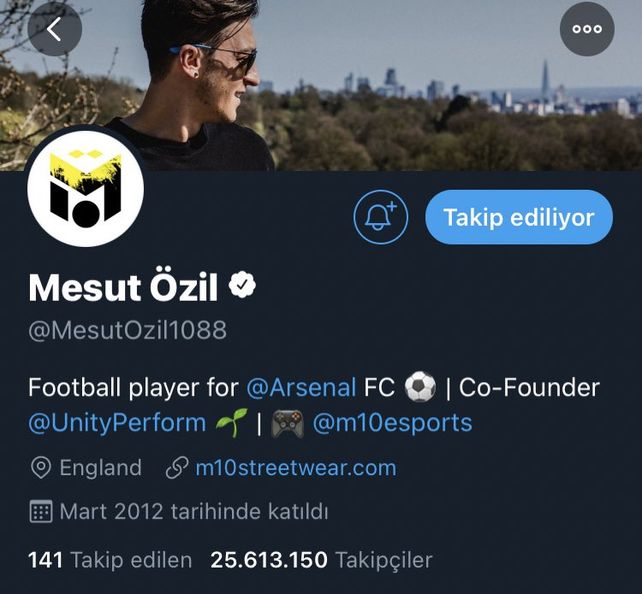Viewport: 642px width, 594px height.
Task: Open the three-dot more options menu
Action: coord(587,30)
